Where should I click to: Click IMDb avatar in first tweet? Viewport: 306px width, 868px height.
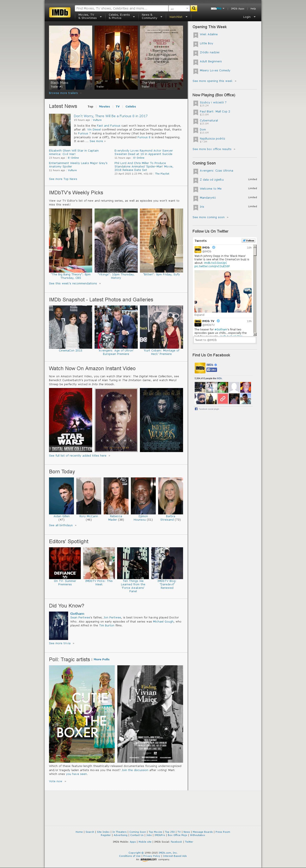tap(198, 249)
